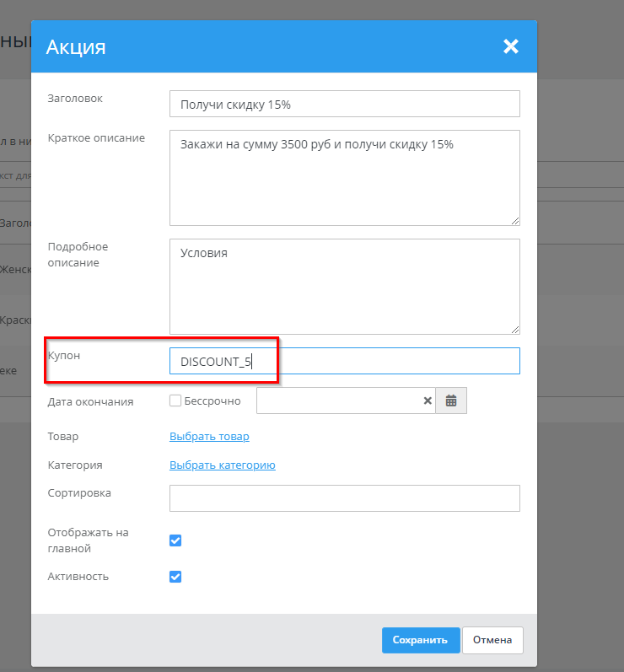Screen dimensions: 624x672
Task: Click the Отображать на главной label
Action: pyautogui.click(x=88, y=540)
